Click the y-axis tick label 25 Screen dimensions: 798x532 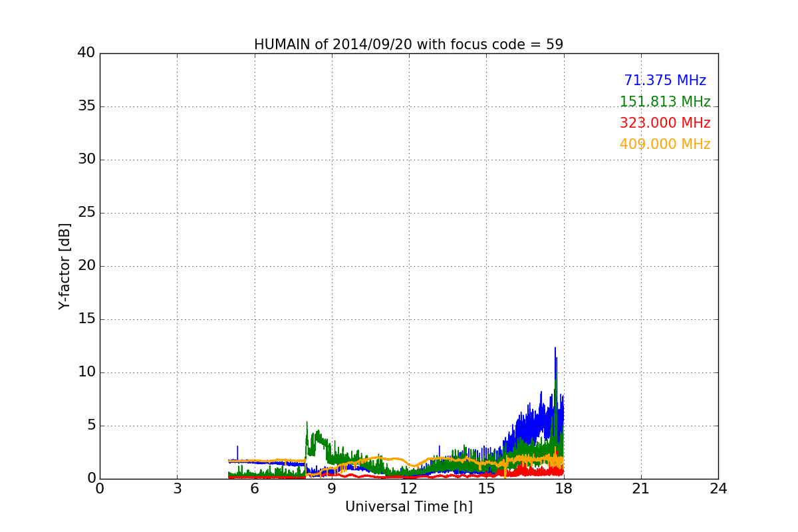86,213
